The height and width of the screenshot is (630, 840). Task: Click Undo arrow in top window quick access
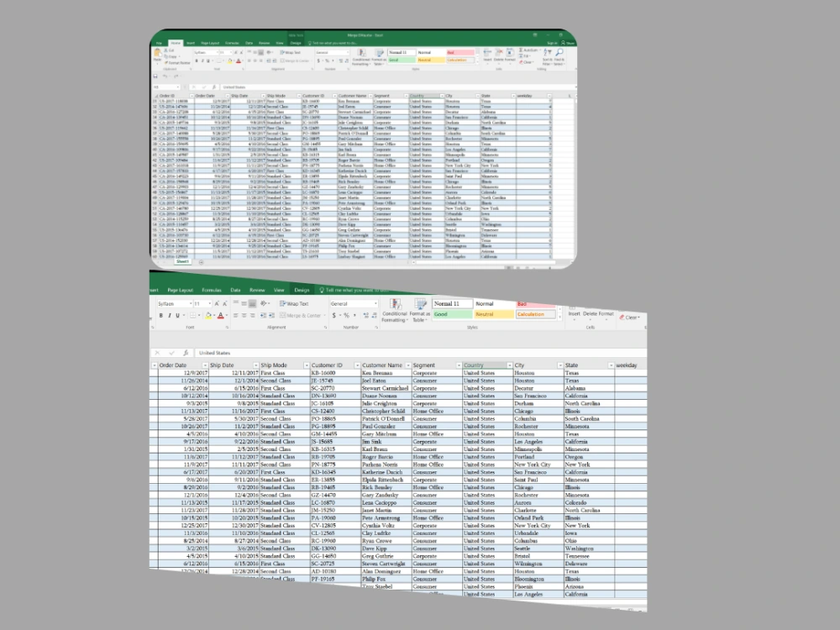165,76
